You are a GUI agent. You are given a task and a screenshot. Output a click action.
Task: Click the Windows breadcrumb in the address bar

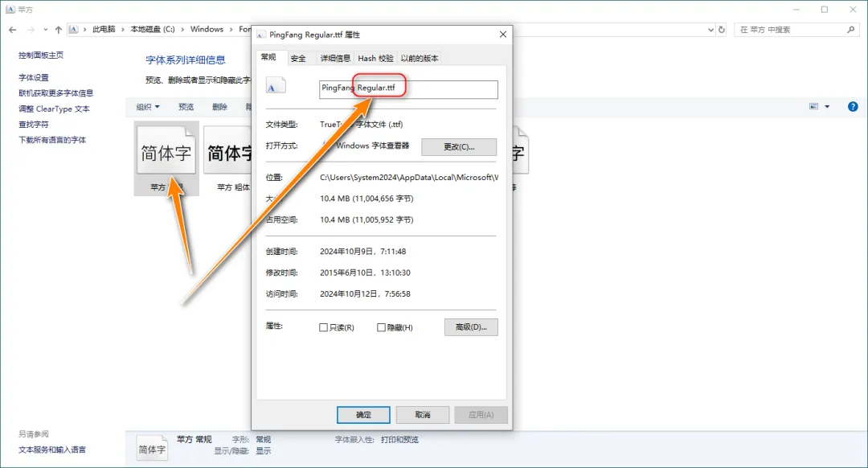click(207, 30)
